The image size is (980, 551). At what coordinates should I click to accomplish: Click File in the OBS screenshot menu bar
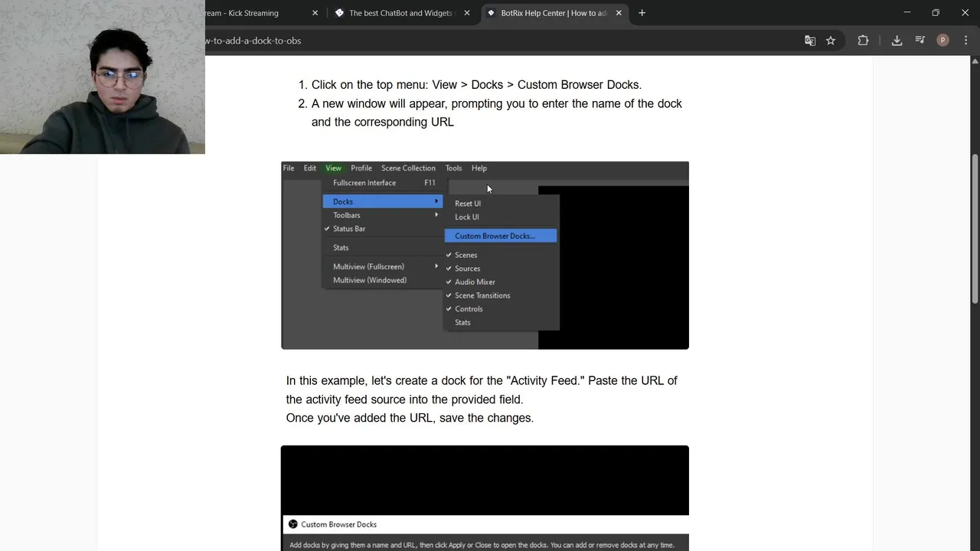[289, 168]
